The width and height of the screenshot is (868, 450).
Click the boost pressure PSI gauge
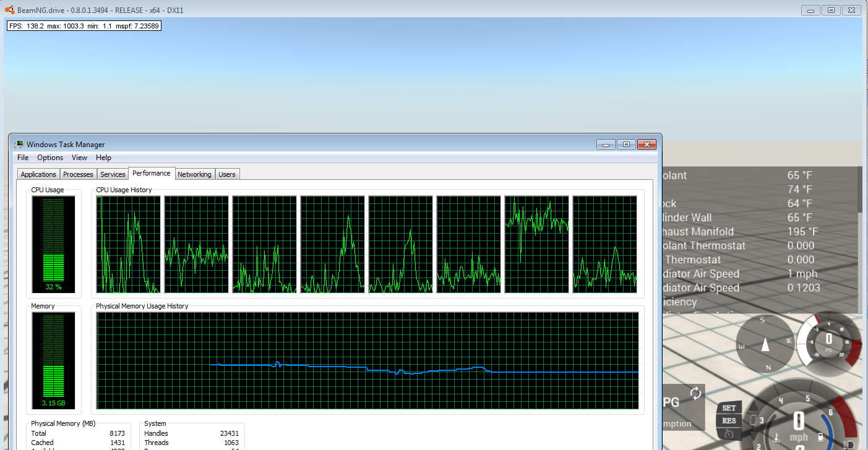(x=828, y=344)
